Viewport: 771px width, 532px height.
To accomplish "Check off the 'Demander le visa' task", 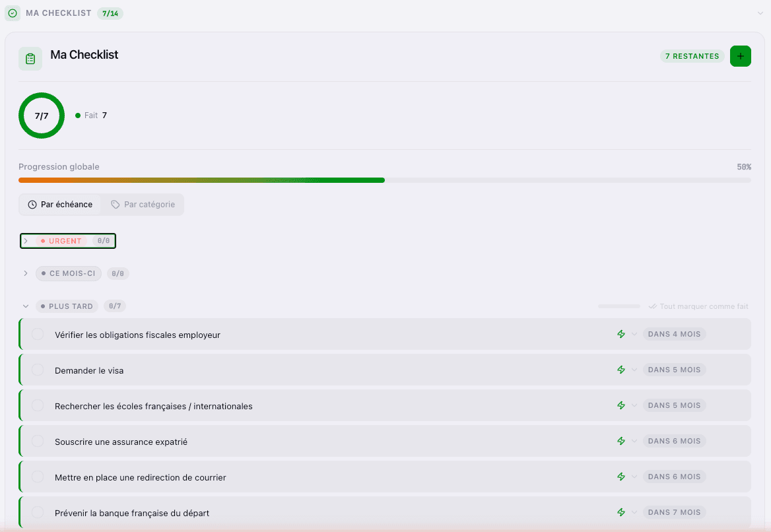I will pos(37,370).
